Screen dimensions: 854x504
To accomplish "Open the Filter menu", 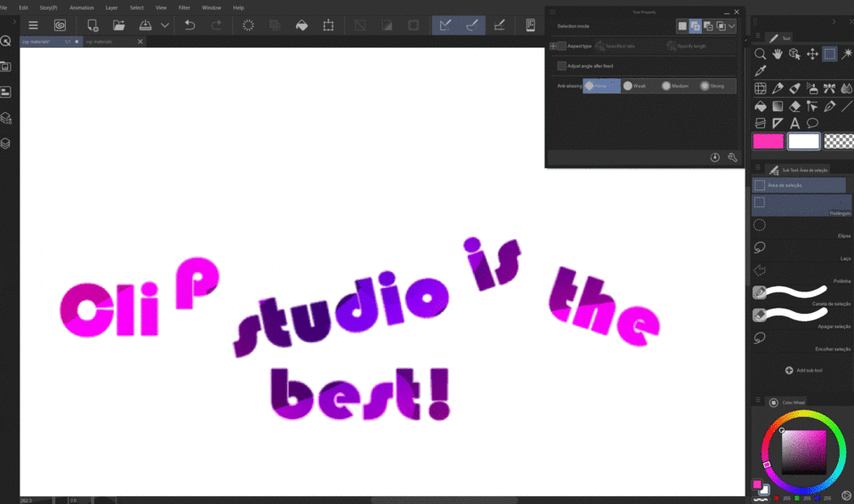I will coord(184,7).
